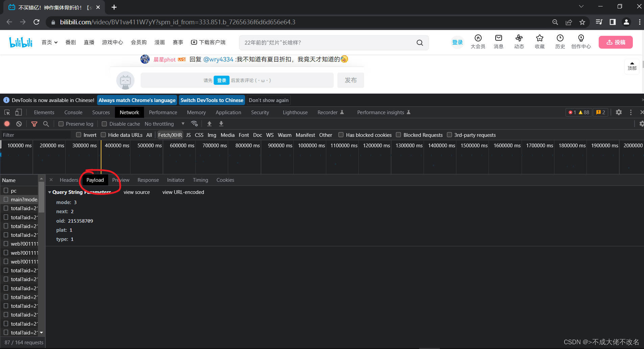Export HAR file with download arrow
644x349 pixels.
(x=221, y=124)
